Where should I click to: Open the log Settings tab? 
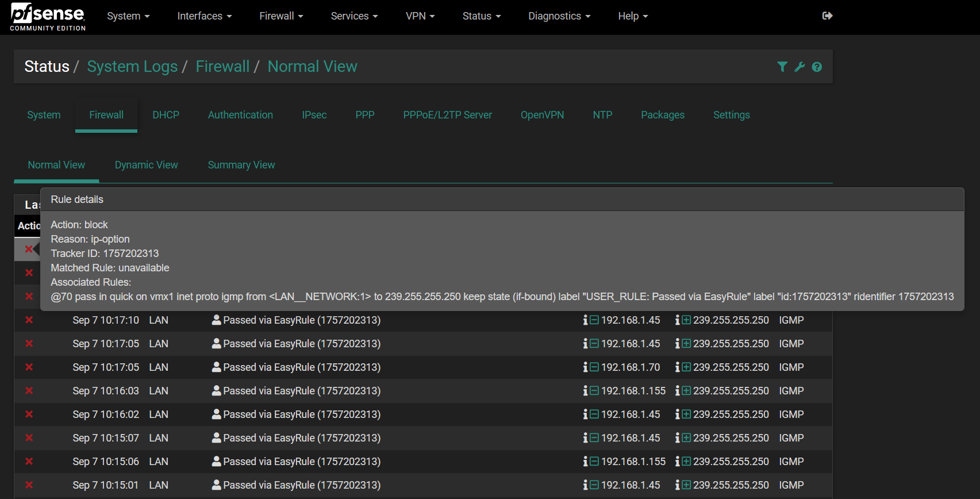[x=732, y=115]
